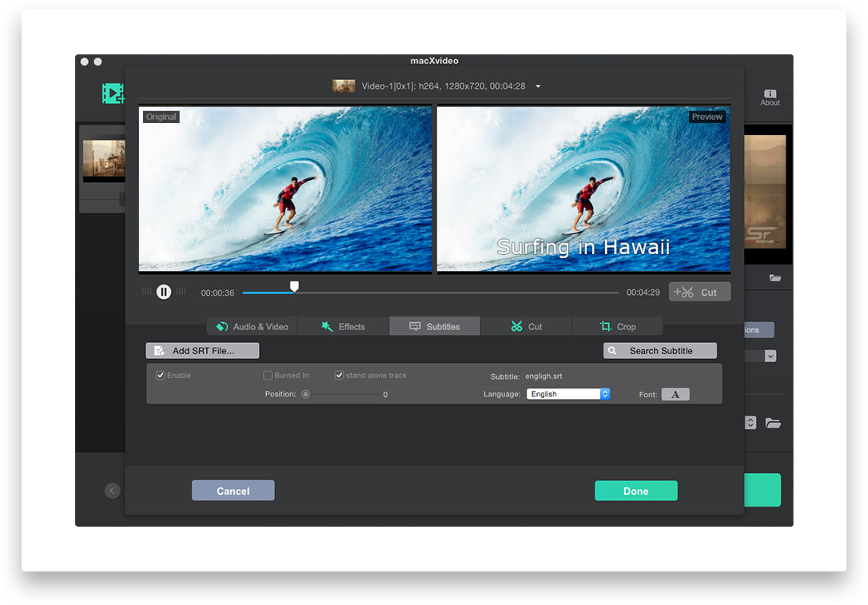Click the stepper arrows beside the output folder

(751, 423)
